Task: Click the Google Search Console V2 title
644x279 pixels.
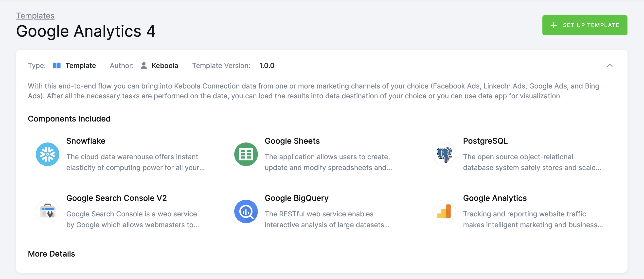Action: [117, 198]
